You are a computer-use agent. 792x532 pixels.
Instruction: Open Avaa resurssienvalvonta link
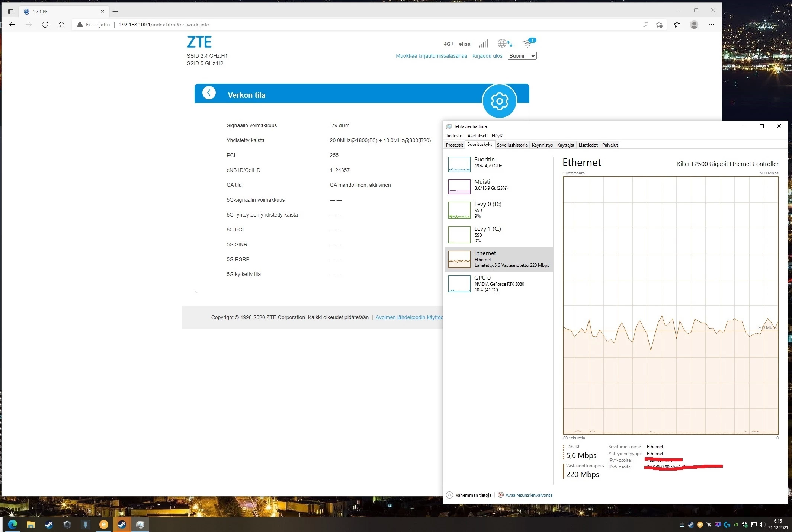(528, 495)
